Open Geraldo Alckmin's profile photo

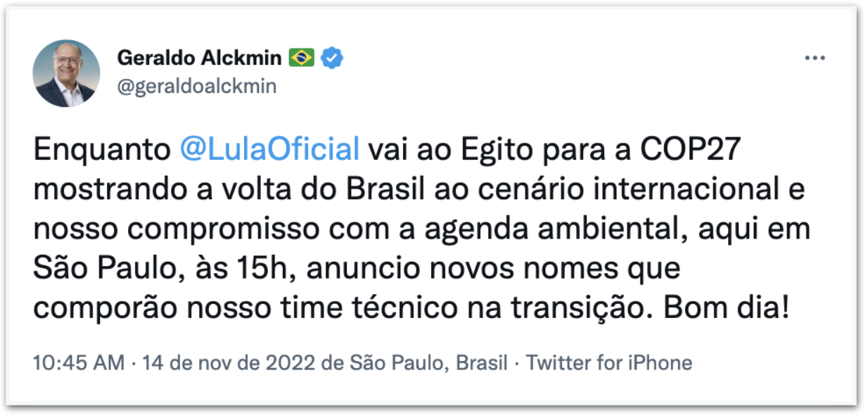click(x=66, y=73)
